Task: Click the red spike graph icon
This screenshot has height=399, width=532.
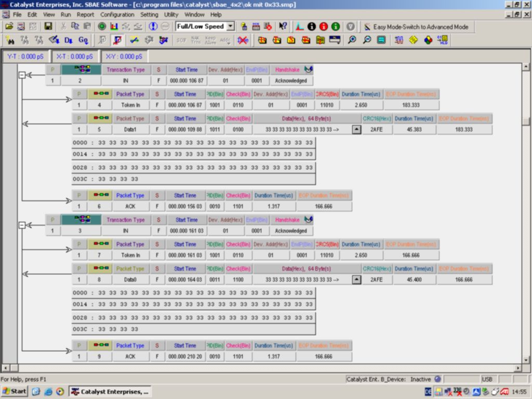Action: click(299, 26)
